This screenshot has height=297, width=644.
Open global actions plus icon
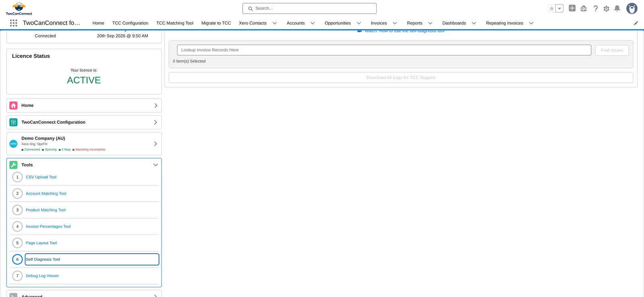[x=572, y=8]
